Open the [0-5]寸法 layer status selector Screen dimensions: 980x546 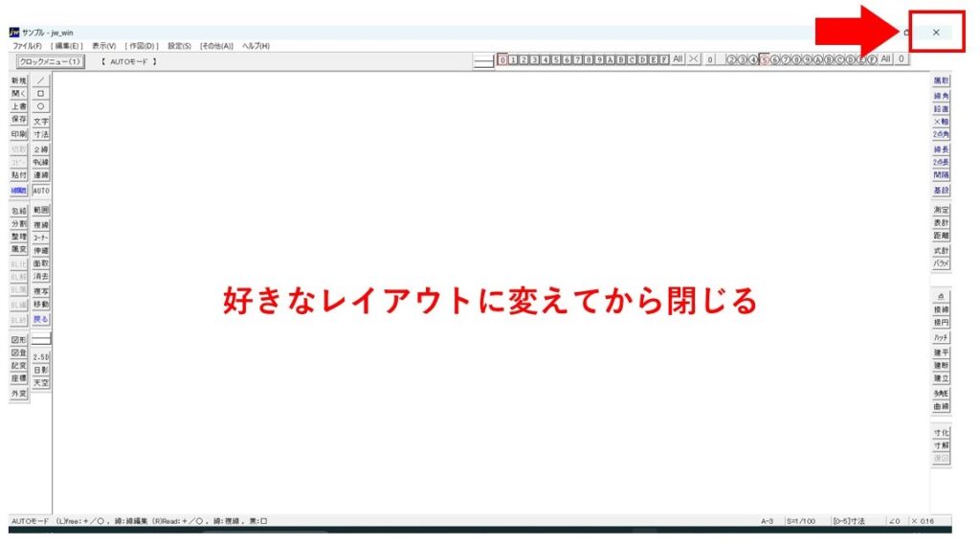coord(848,521)
